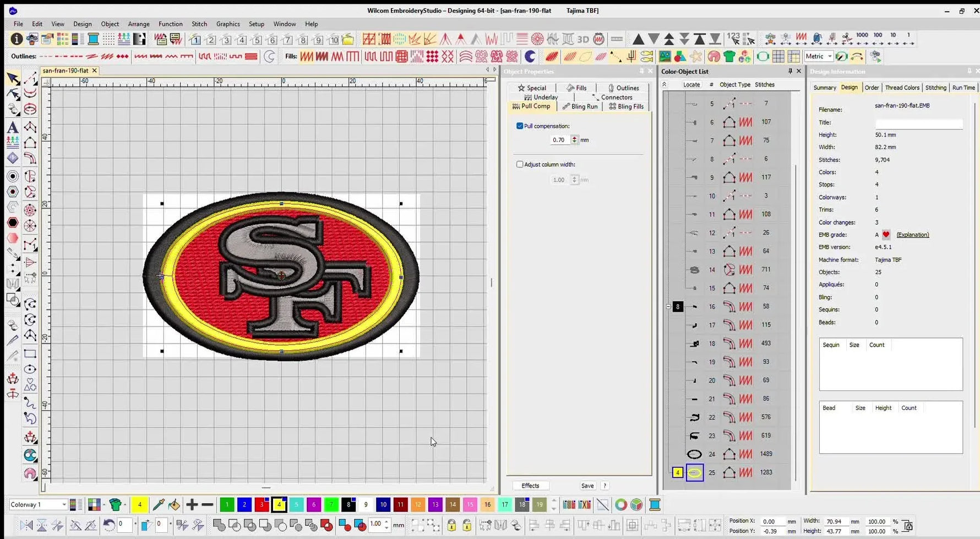Open the Design Information info icon

click(16, 39)
